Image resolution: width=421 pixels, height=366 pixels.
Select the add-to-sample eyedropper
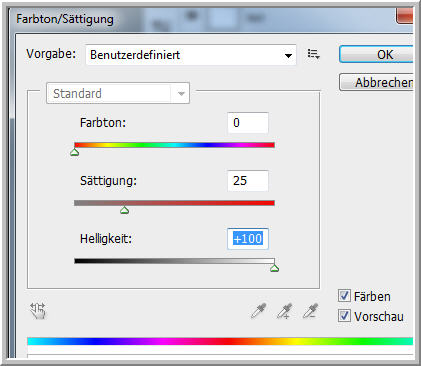tap(285, 311)
